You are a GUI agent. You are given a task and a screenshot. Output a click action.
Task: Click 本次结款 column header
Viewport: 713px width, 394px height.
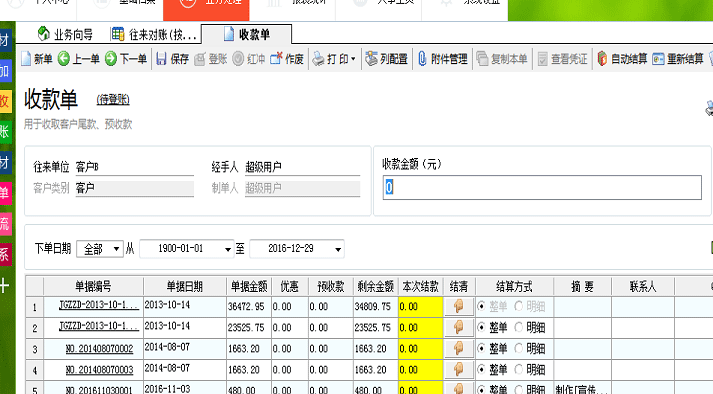[421, 286]
